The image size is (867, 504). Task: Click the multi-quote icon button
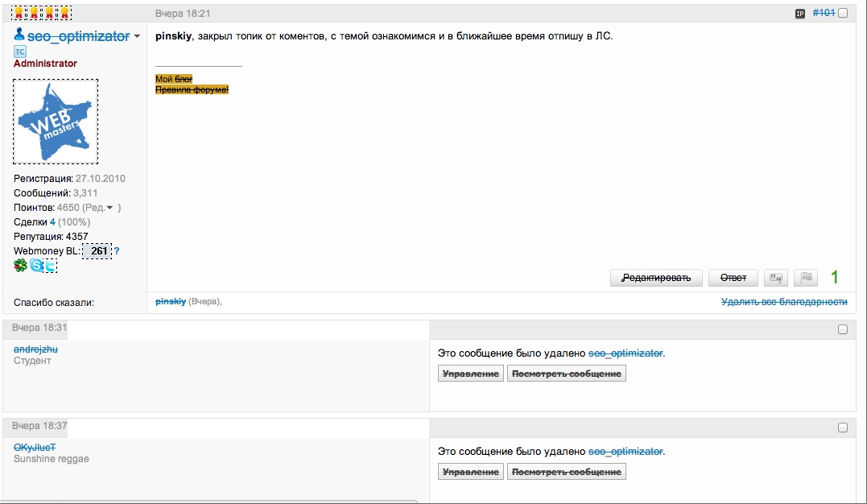[x=776, y=278]
